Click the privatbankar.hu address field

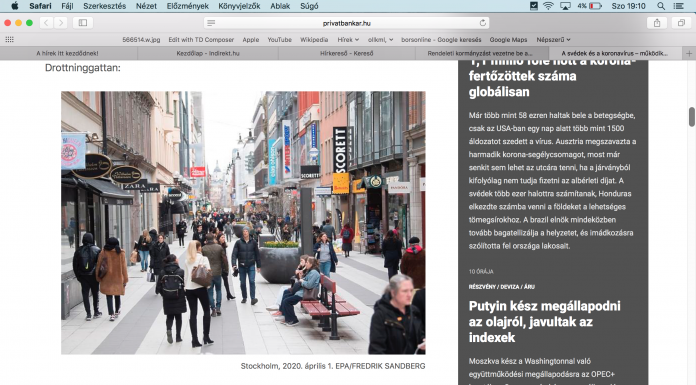(x=347, y=23)
